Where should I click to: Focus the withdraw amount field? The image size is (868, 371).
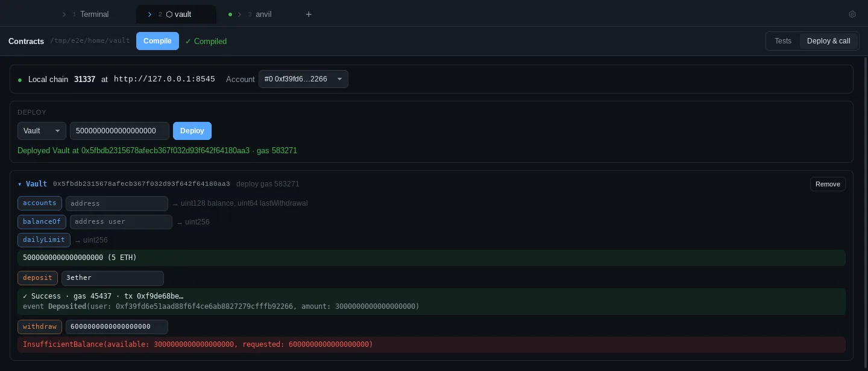(x=117, y=326)
